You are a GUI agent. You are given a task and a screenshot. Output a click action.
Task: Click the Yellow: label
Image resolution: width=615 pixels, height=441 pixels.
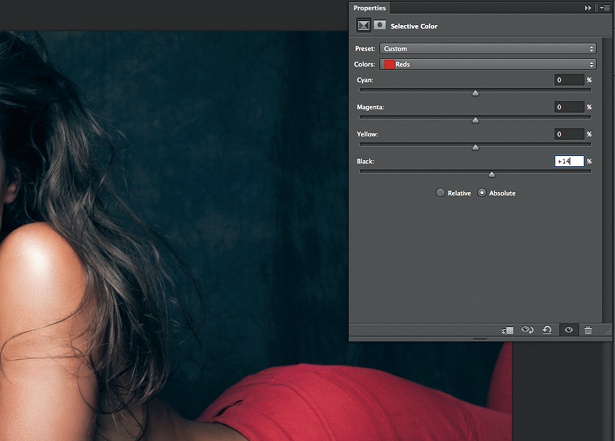click(x=368, y=134)
